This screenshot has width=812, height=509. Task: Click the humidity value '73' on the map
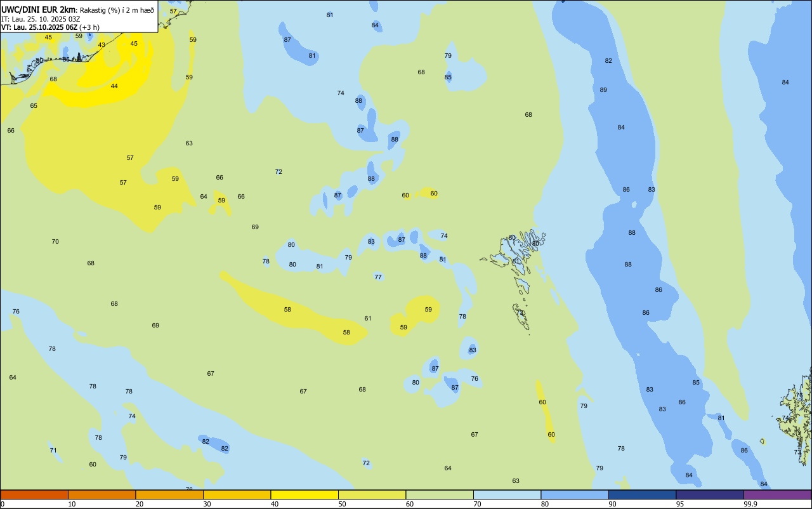pyautogui.click(x=797, y=453)
